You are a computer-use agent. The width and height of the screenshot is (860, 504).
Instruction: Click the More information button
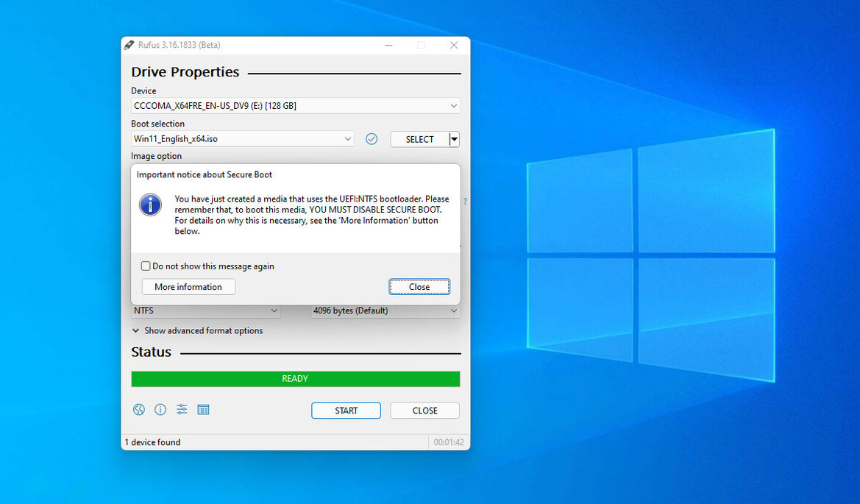[188, 287]
